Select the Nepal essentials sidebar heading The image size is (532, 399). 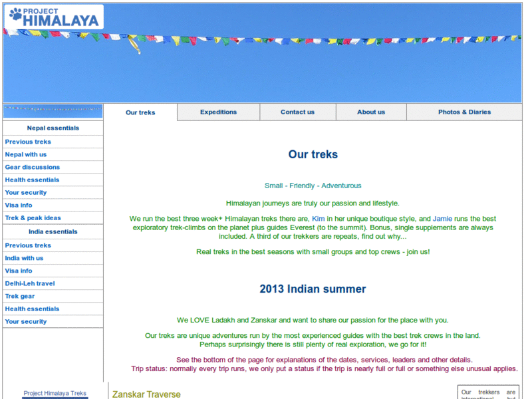(x=53, y=128)
